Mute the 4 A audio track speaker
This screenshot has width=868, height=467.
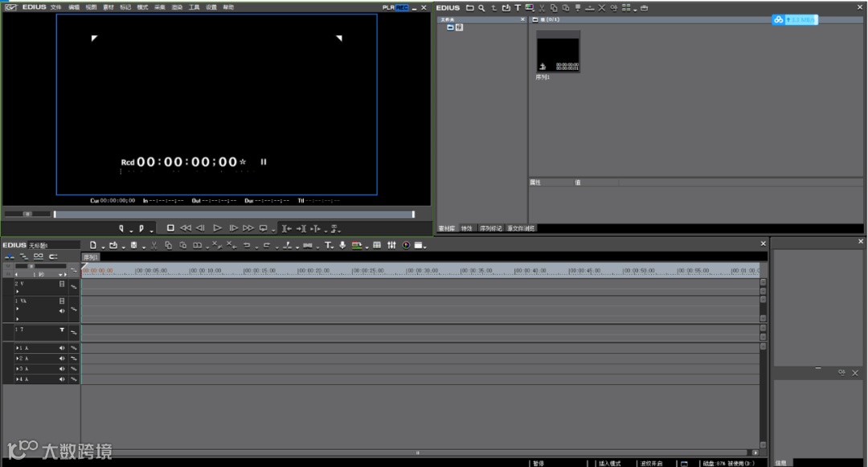click(x=62, y=379)
